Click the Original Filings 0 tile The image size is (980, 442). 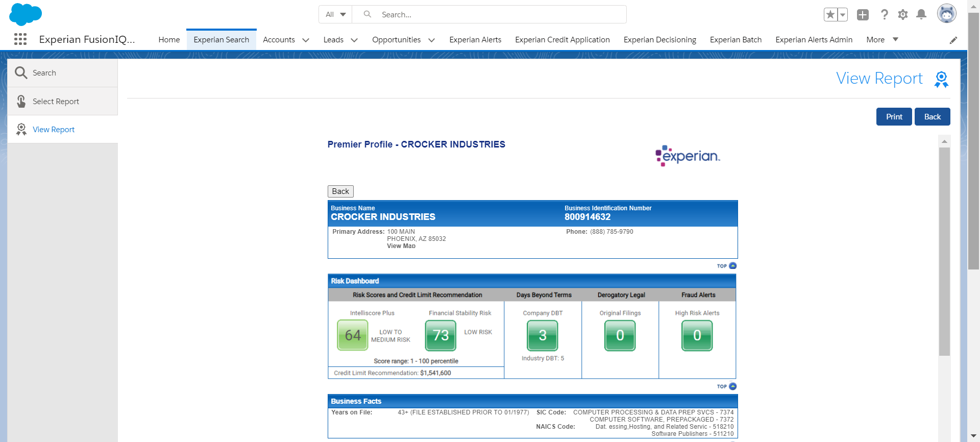coord(620,335)
